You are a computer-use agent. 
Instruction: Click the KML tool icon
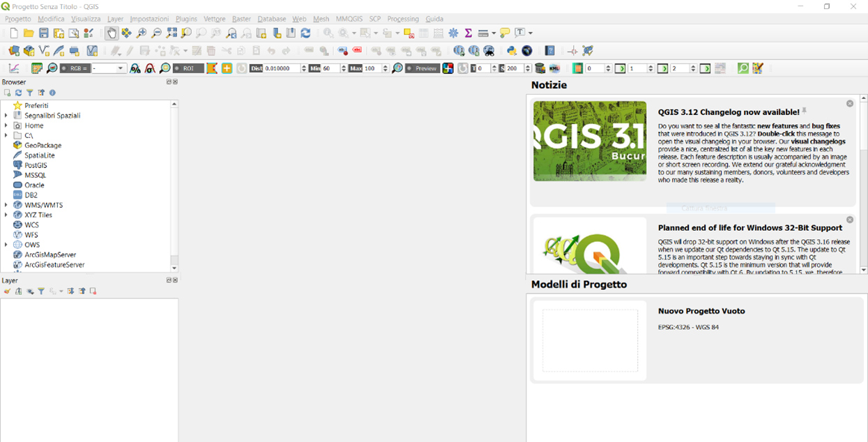(x=555, y=68)
